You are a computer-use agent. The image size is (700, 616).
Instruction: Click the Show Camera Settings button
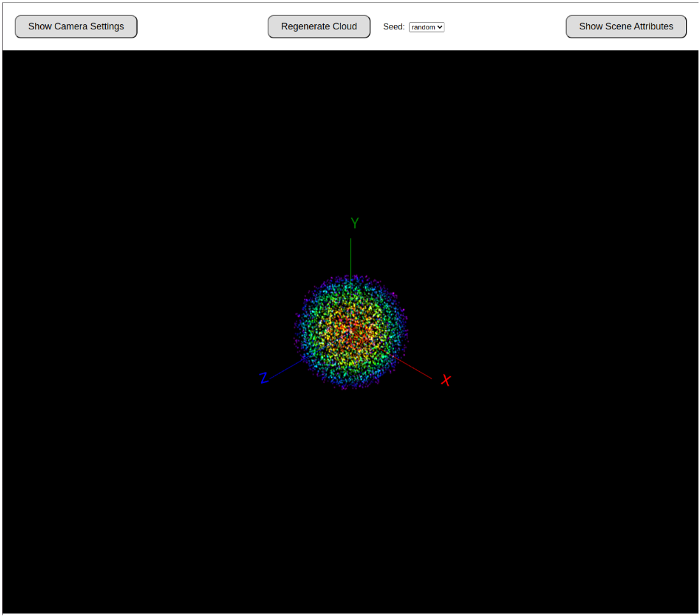coord(76,27)
